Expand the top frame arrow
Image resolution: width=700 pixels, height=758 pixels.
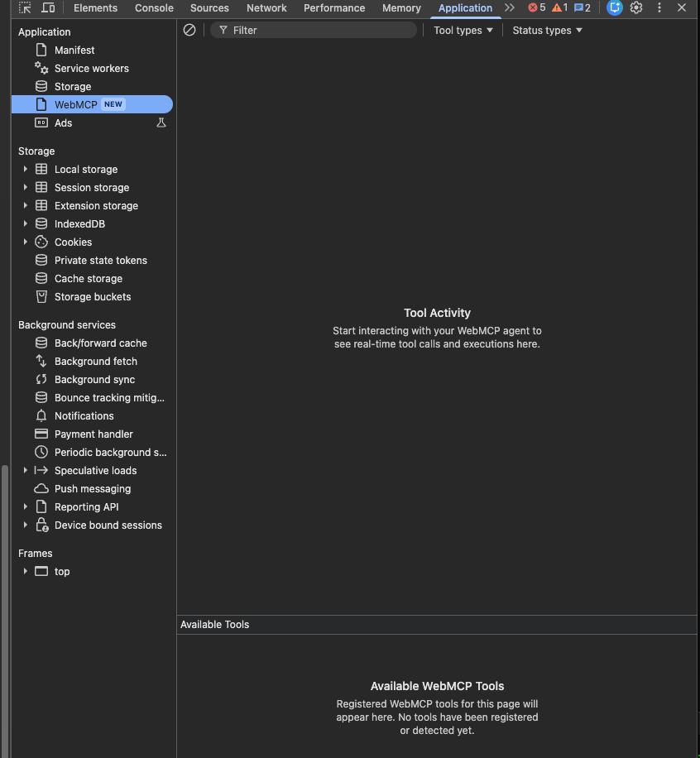(25, 572)
